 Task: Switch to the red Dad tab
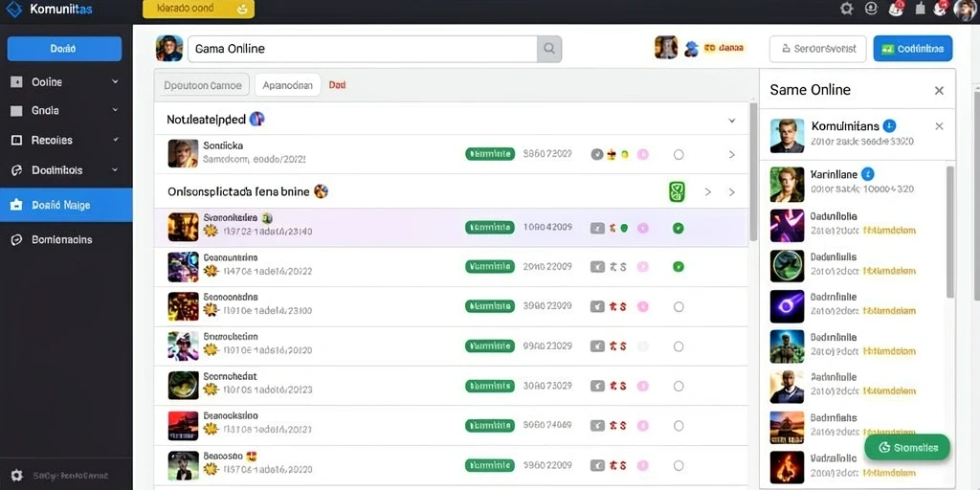(337, 85)
